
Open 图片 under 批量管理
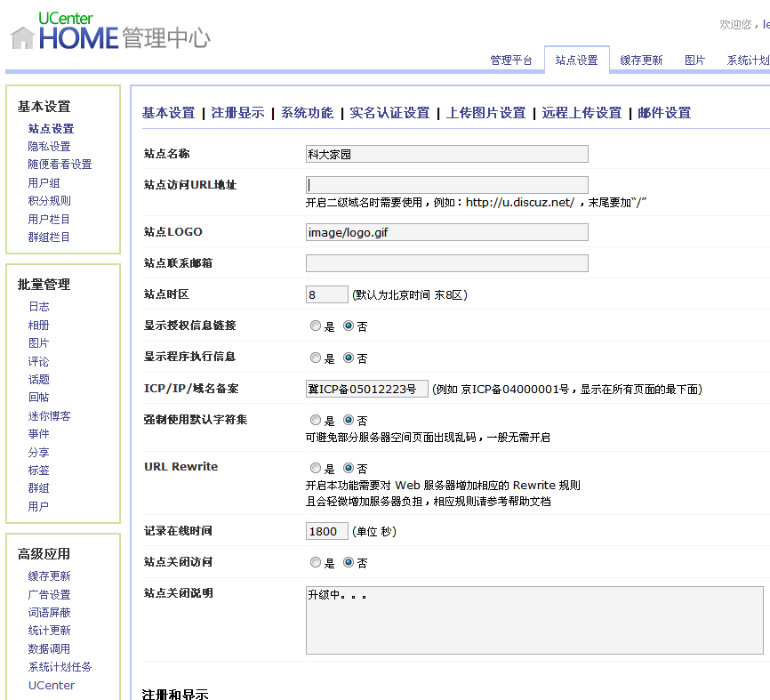point(39,342)
